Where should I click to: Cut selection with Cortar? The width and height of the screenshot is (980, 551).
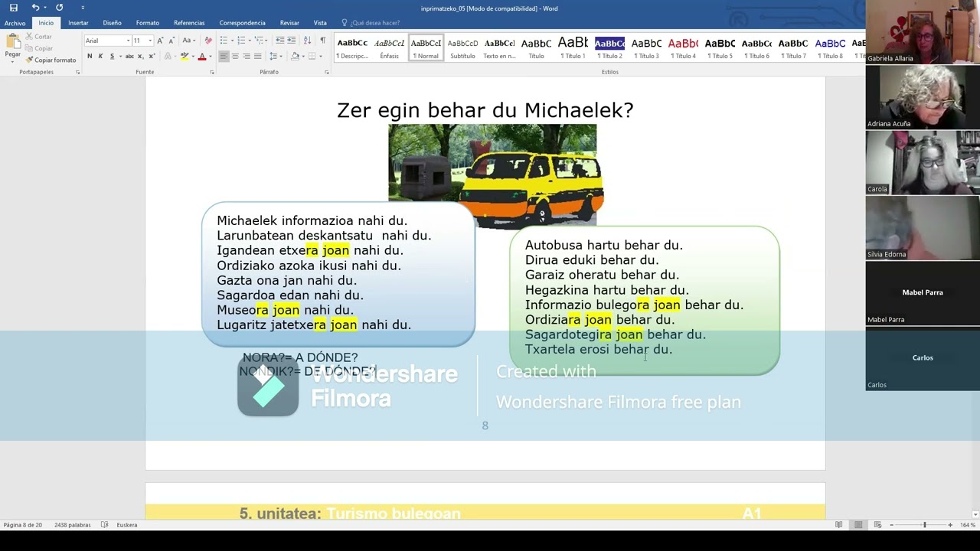click(38, 37)
